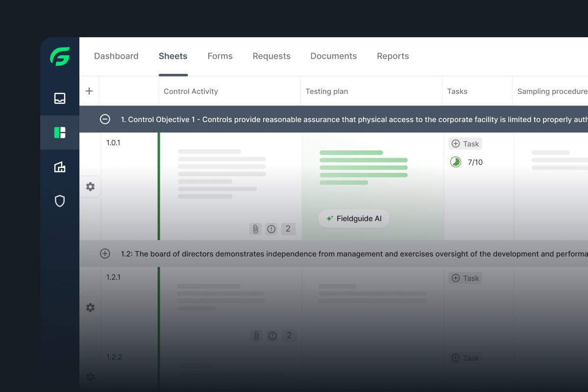Click the attachment paperclip icon in row 1.2.1
The width and height of the screenshot is (588, 392).
tap(256, 336)
